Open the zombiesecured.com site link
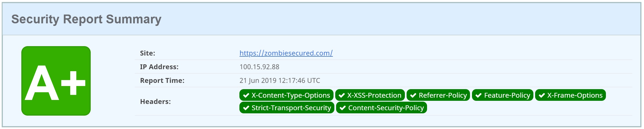 coord(286,53)
